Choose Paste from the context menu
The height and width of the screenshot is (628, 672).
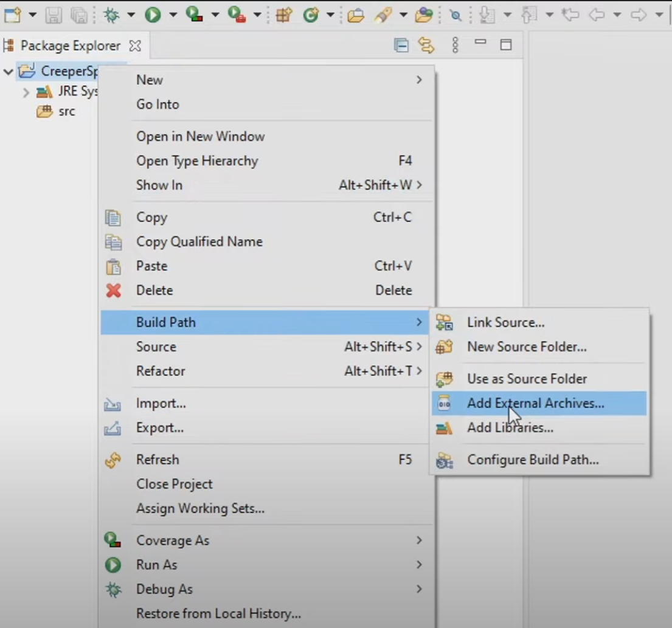click(x=266, y=266)
